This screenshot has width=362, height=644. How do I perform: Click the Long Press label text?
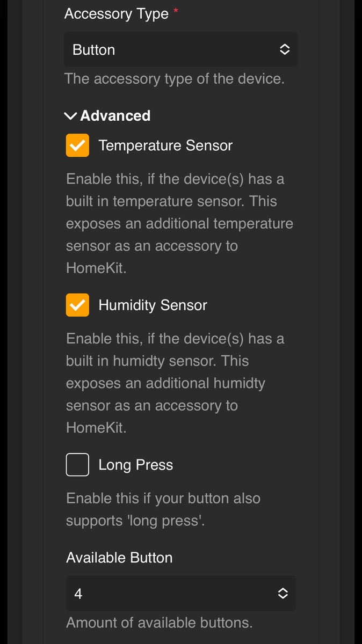click(135, 465)
